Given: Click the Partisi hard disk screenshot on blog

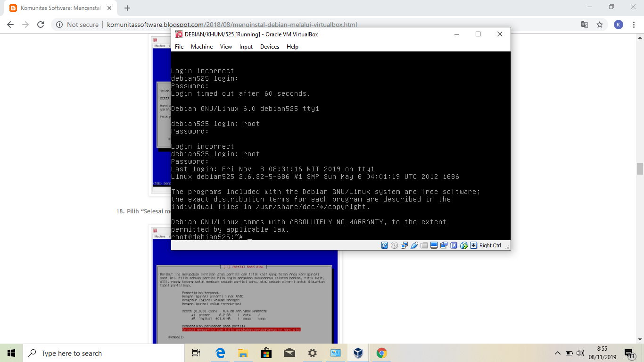Looking at the screenshot, I should point(245,285).
